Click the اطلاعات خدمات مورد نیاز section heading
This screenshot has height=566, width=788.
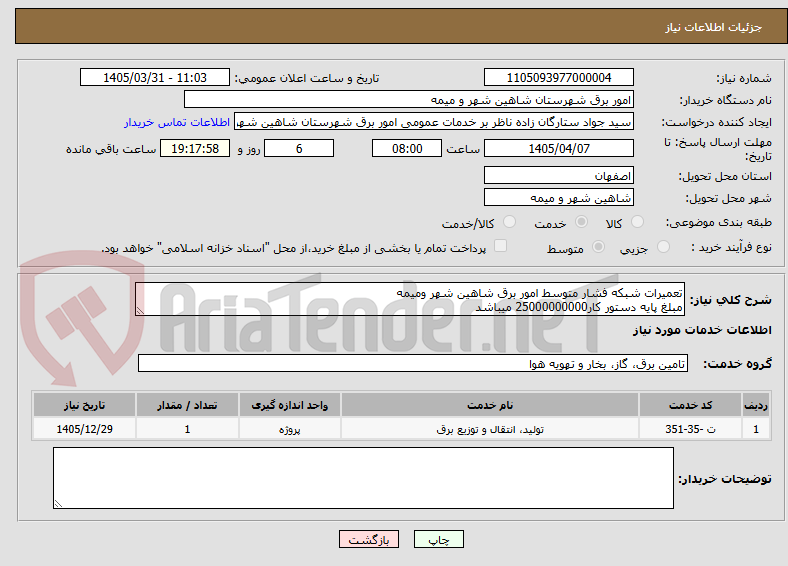click(x=702, y=330)
